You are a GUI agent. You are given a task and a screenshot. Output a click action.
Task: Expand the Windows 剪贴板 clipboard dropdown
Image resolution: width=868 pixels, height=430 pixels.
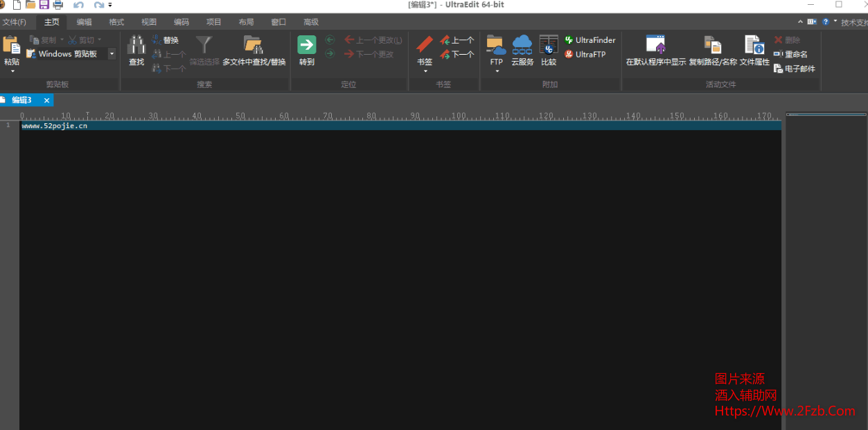112,54
